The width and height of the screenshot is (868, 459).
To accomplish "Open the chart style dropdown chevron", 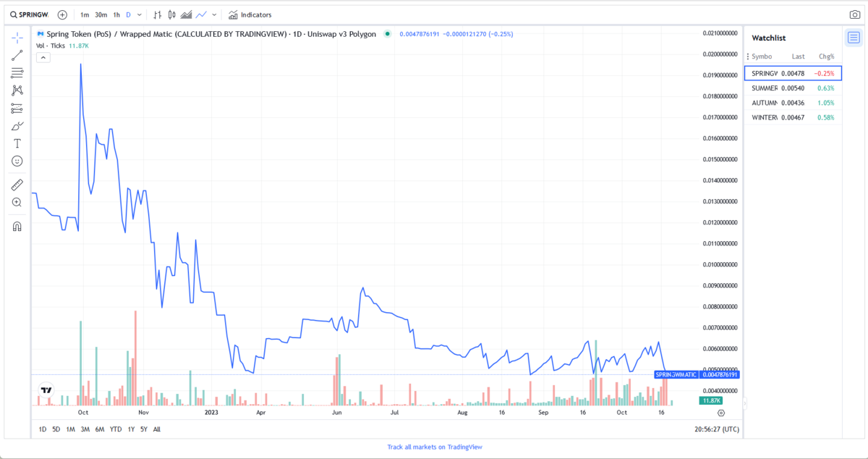I will pyautogui.click(x=214, y=14).
